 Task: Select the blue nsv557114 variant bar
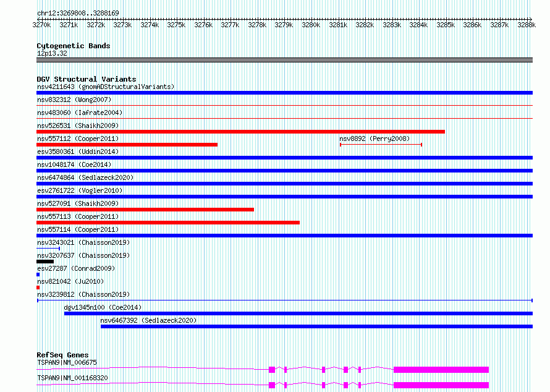(284, 236)
